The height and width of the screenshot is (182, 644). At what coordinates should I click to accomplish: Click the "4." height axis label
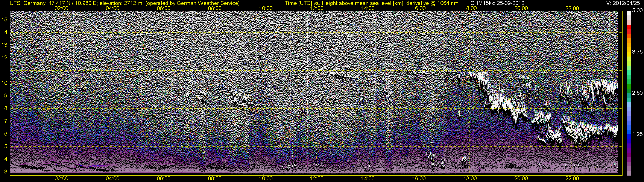pos(6,159)
